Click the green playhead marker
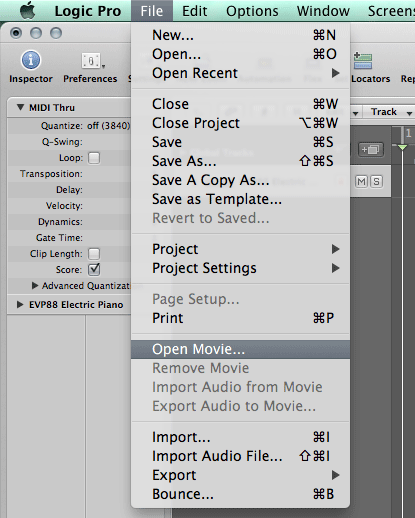This screenshot has height=518, width=415. pyautogui.click(x=402, y=147)
